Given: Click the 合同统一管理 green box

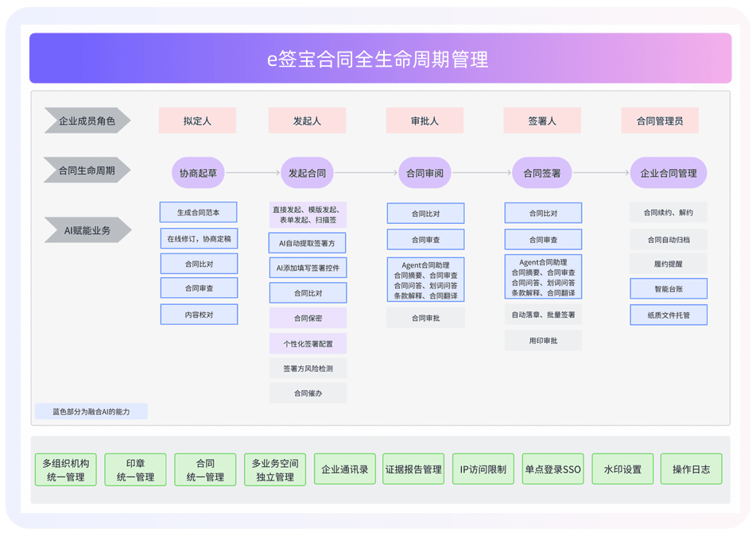Looking at the screenshot, I should click(x=205, y=469).
